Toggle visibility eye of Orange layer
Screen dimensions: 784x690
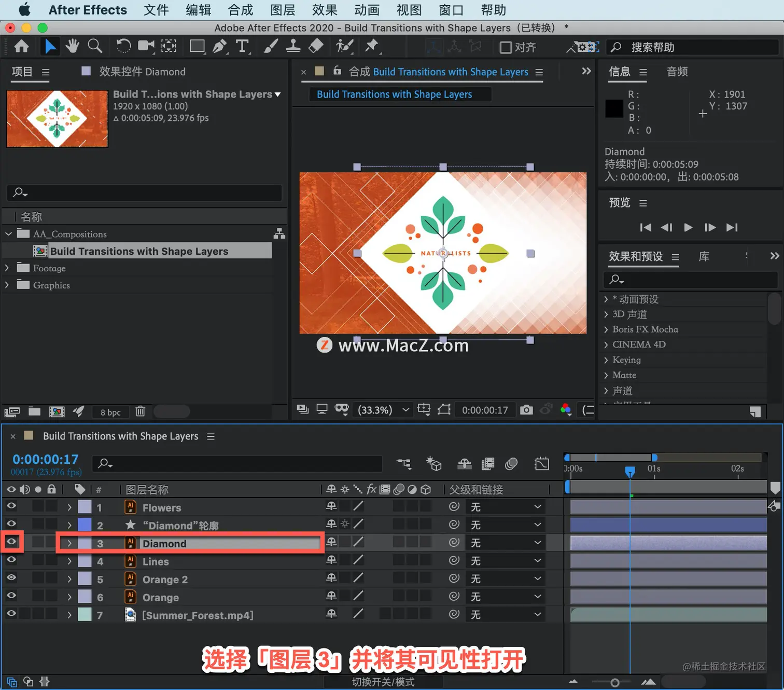(11, 596)
